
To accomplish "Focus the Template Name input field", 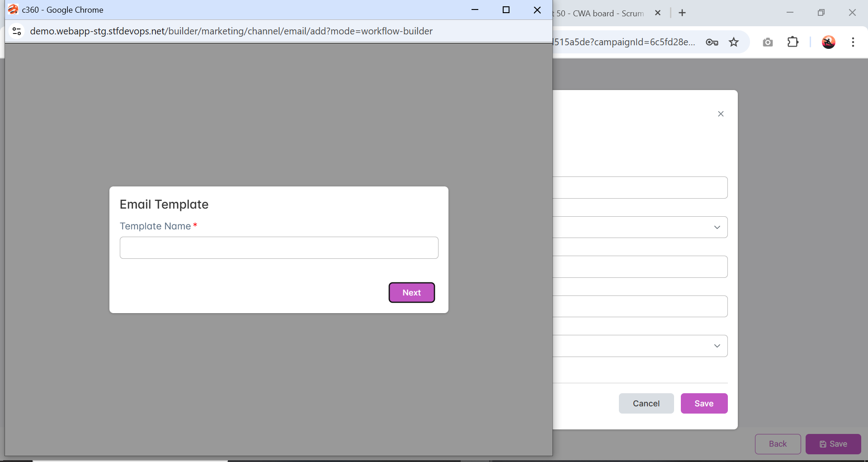I will pos(279,248).
